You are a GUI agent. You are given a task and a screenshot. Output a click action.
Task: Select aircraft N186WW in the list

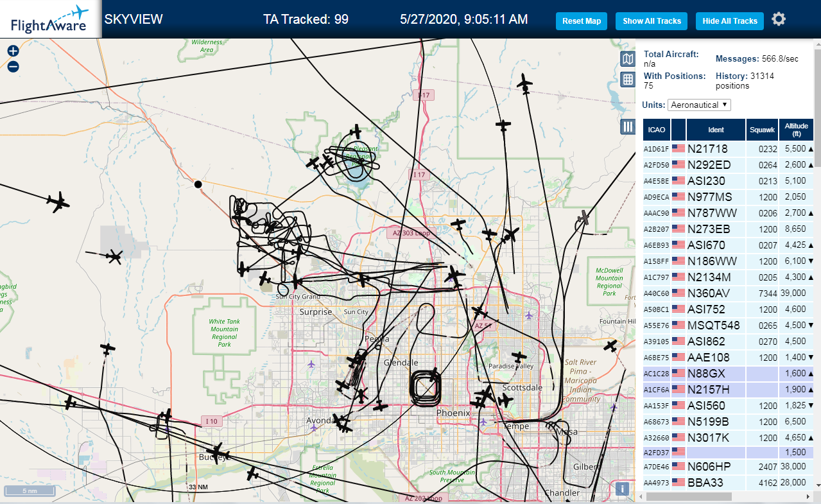(x=729, y=261)
